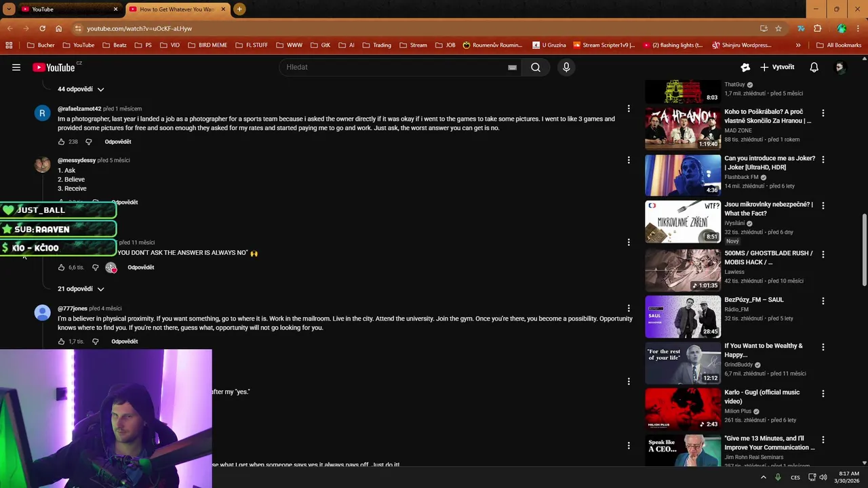This screenshot has width=868, height=488.
Task: Reload the page
Action: point(42,28)
